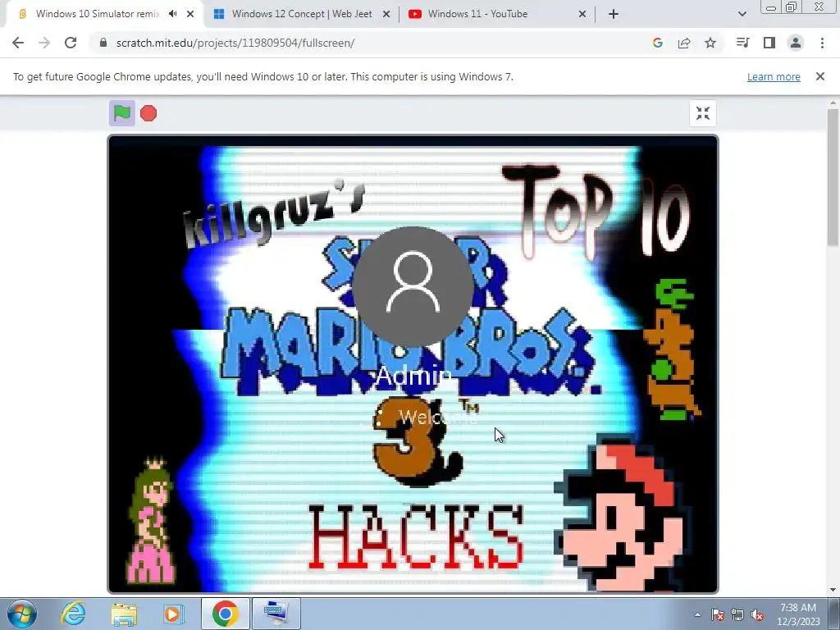Exit fullscreen mode with collapse icon
Screen dimensions: 840x630
703,113
